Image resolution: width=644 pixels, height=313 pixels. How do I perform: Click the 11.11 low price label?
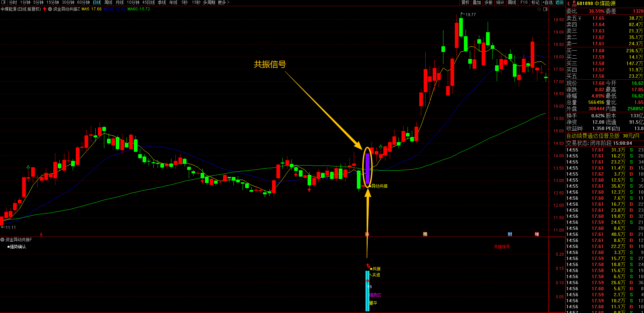click(11, 228)
